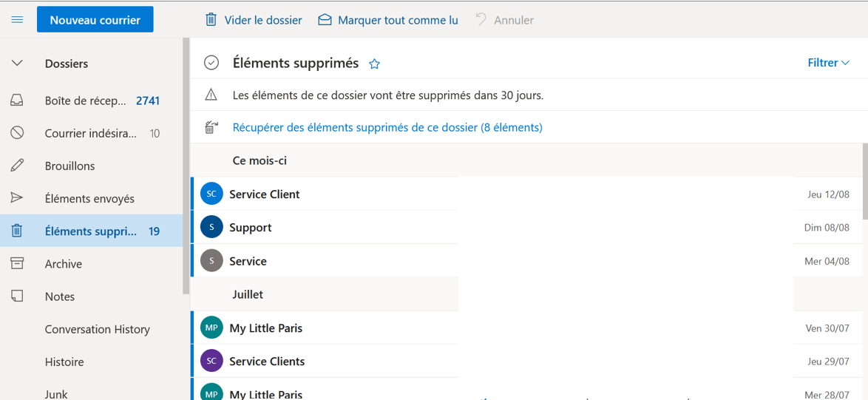868x400 pixels.
Task: Toggle the hamburger navigation menu icon
Action: [x=17, y=20]
